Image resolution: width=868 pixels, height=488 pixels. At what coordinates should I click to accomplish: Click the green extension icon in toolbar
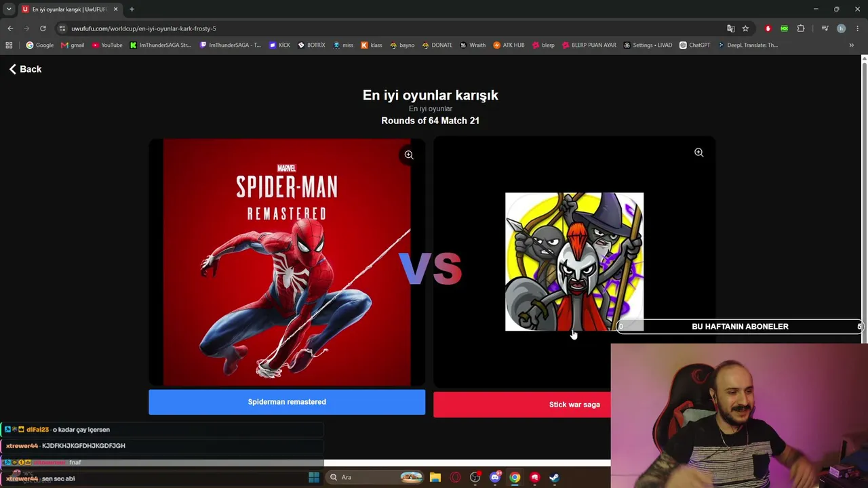pyautogui.click(x=785, y=28)
